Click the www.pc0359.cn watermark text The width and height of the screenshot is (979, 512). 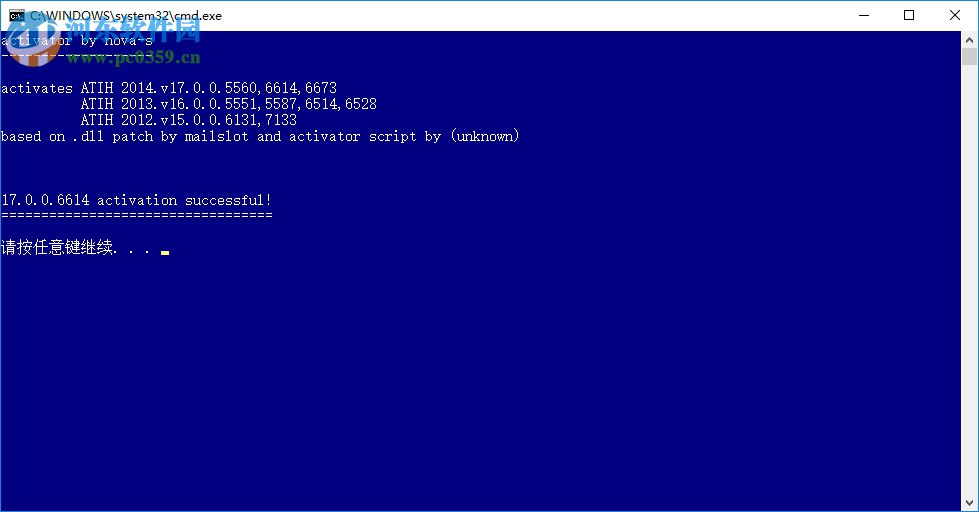pyautogui.click(x=134, y=58)
